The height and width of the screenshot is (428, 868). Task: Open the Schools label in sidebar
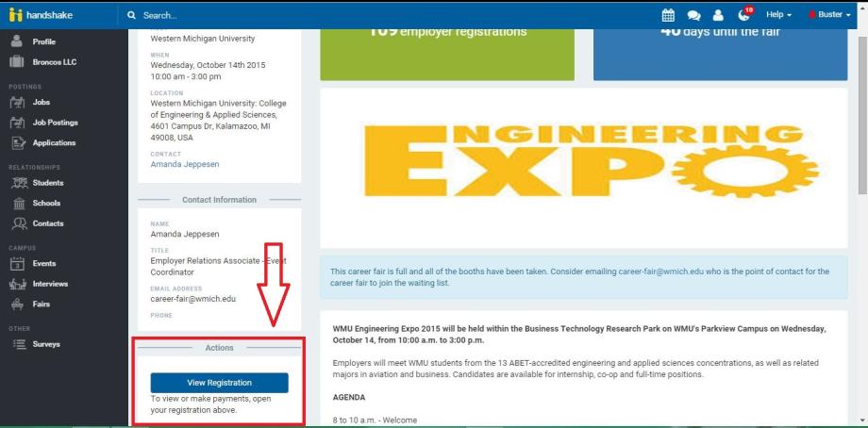click(46, 204)
